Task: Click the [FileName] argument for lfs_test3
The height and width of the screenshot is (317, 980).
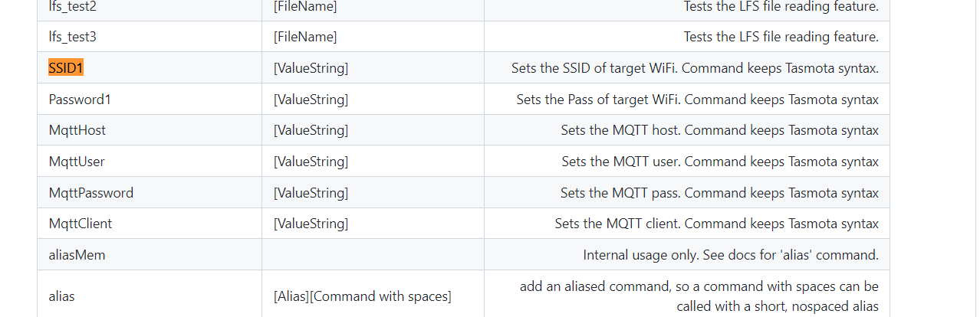Action: [305, 37]
